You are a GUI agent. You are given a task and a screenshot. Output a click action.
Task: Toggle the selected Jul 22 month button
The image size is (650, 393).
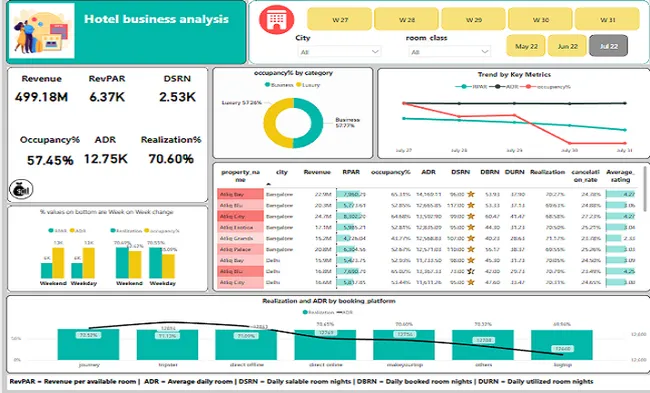(608, 46)
